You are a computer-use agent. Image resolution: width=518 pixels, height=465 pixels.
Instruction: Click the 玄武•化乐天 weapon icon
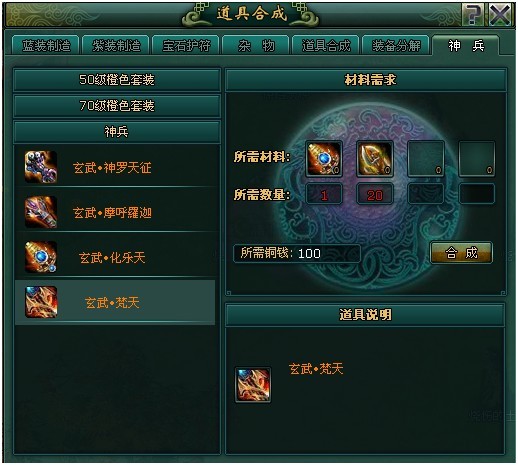tap(41, 257)
